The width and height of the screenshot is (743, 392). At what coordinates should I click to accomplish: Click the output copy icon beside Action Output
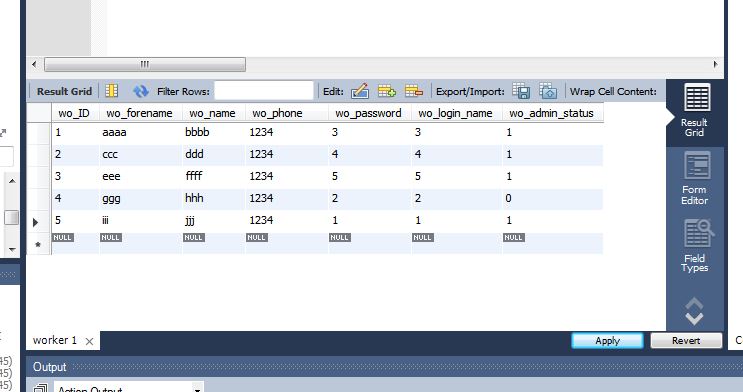(x=41, y=388)
